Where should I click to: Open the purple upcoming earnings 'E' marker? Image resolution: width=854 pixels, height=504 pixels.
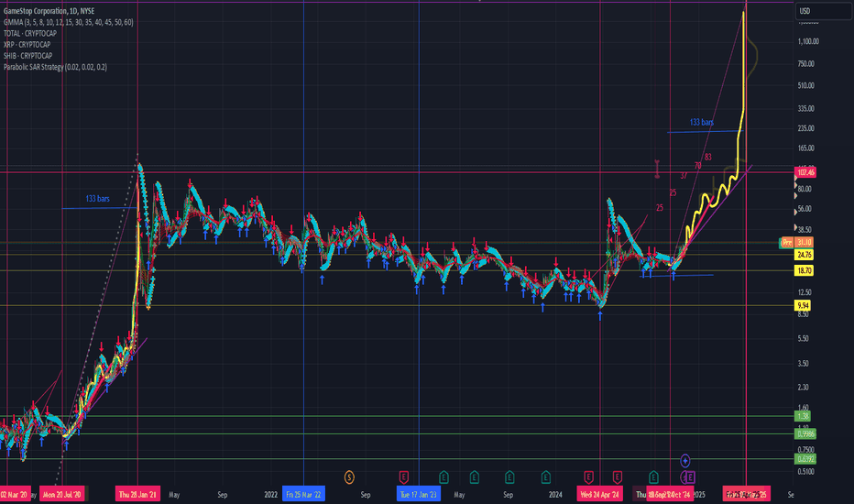tap(690, 477)
